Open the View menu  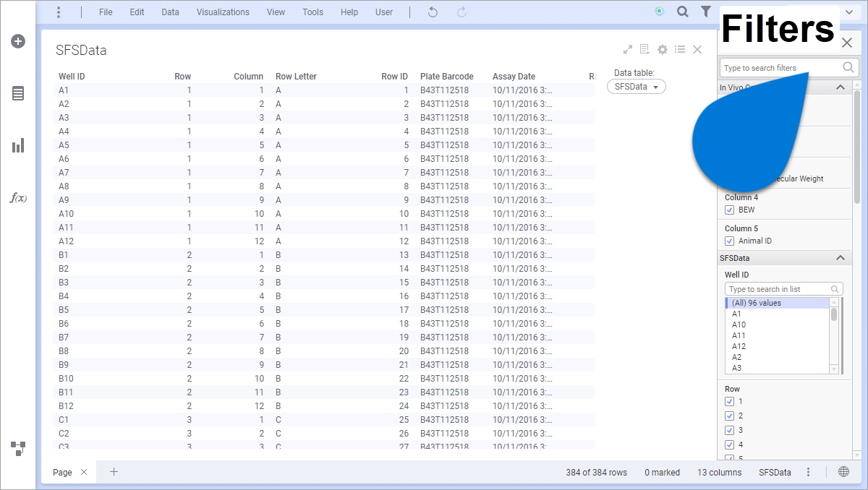(276, 12)
